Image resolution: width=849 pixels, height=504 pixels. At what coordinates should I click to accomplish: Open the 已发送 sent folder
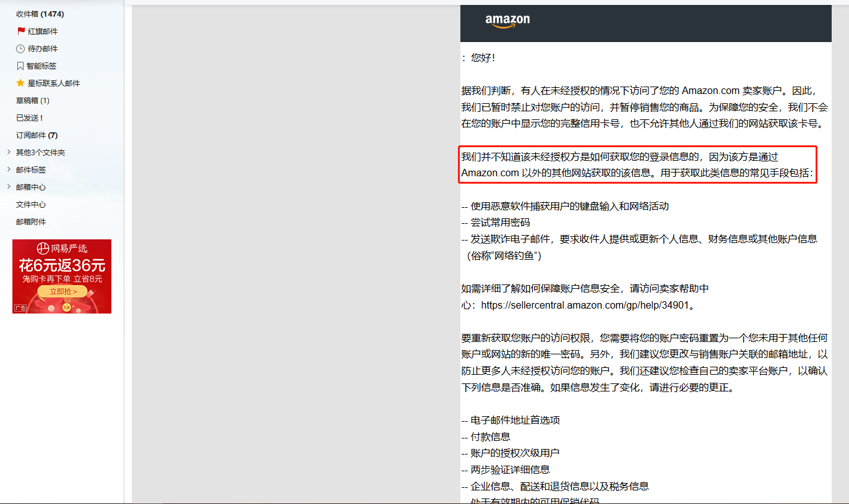pyautogui.click(x=29, y=117)
